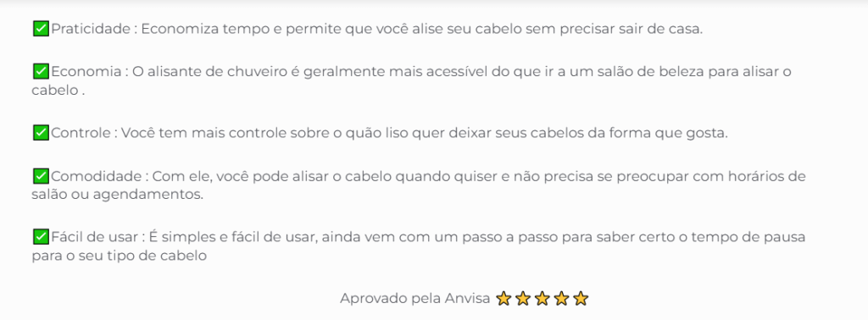868x320 pixels.
Task: Click the word 'Comodidade' heading
Action: [97, 176]
